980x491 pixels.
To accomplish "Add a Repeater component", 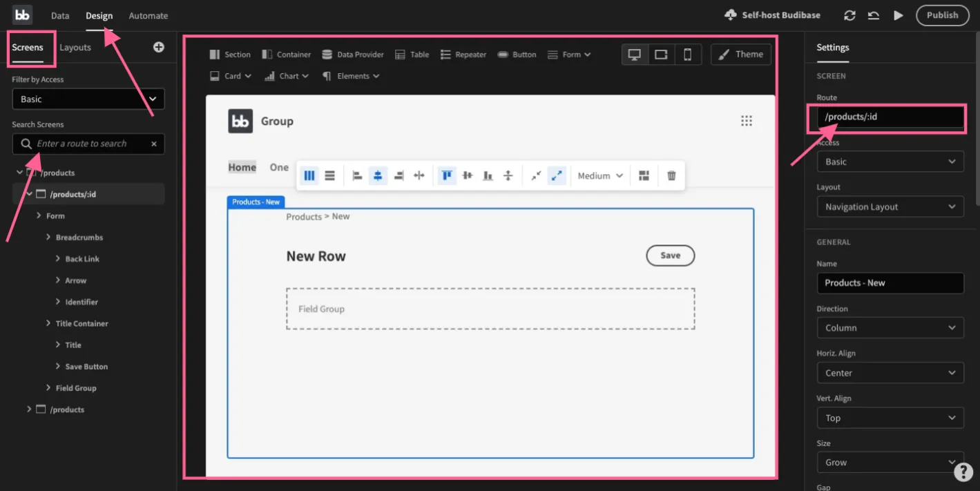I will coord(463,55).
